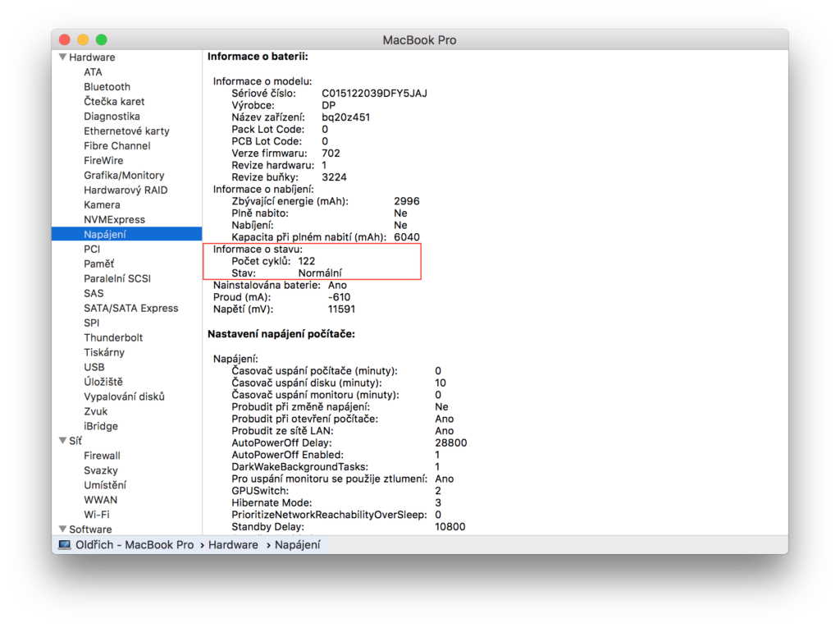Screen dimensions: 840x628
Task: Select SPI in the sidebar
Action: (x=92, y=323)
